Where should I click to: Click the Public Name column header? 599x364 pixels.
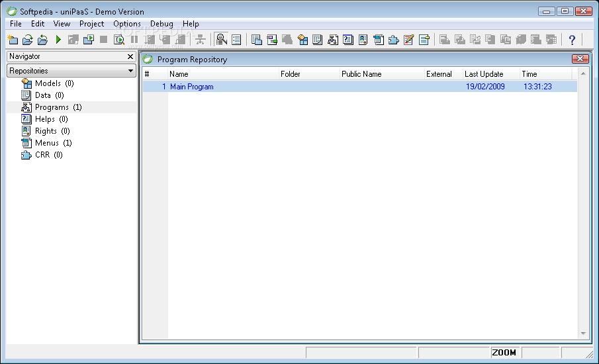(x=382, y=74)
